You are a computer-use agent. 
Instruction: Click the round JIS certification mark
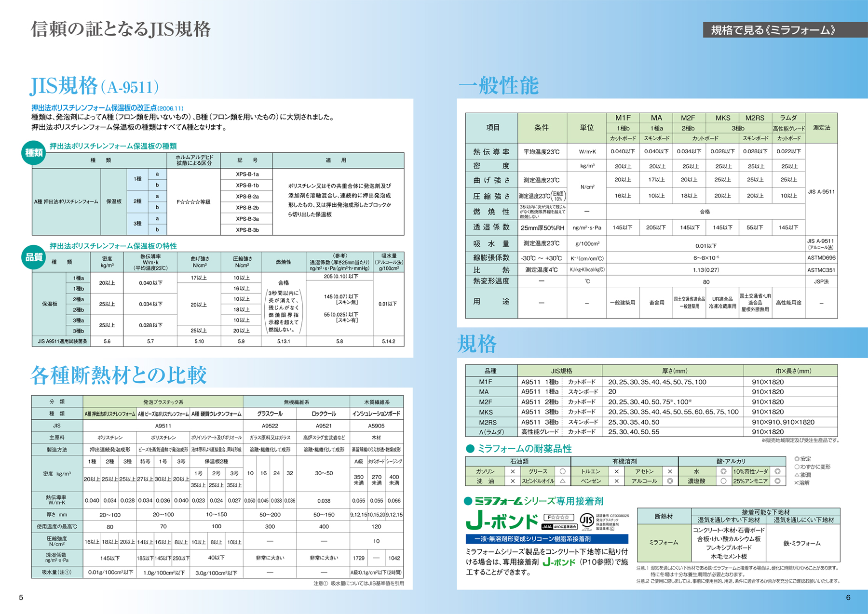tap(586, 521)
